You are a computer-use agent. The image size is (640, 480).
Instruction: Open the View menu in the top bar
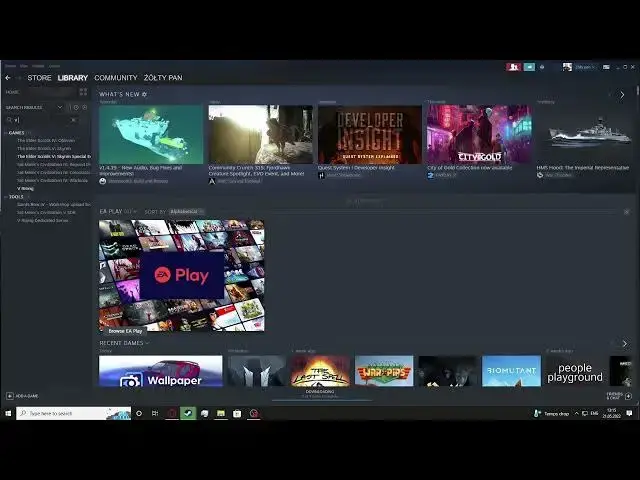click(x=24, y=66)
